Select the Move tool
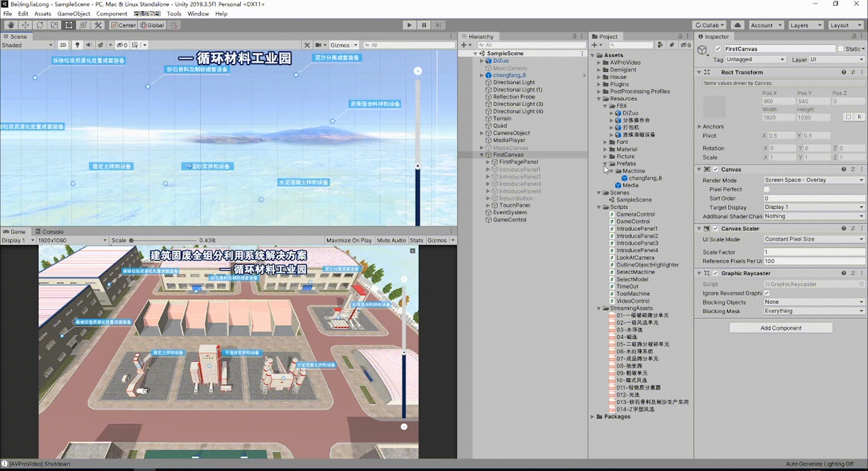 coord(25,25)
